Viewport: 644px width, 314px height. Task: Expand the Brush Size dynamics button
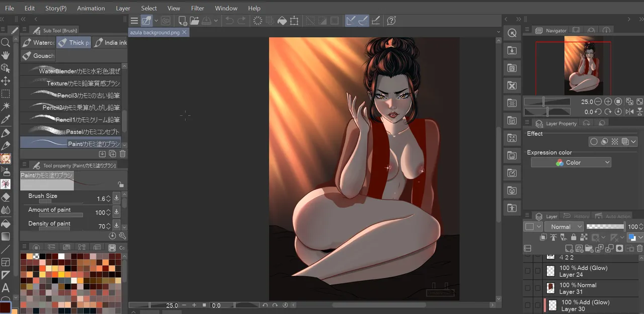[116, 198]
